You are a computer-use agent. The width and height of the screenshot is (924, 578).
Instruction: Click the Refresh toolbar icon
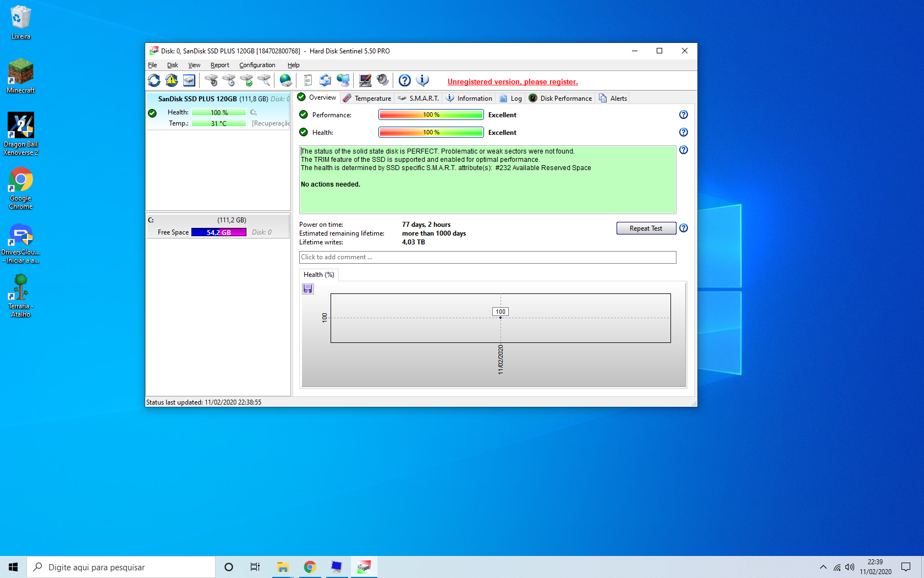click(154, 80)
